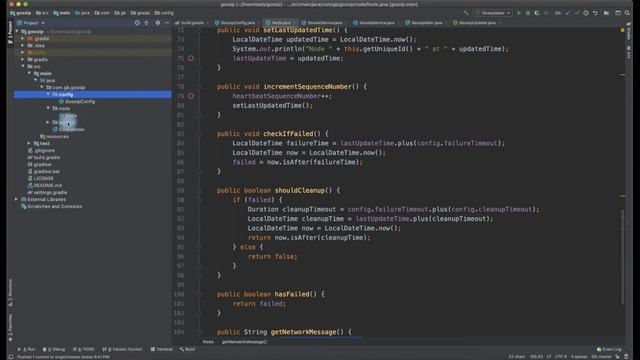The width and height of the screenshot is (640, 360).
Task: Select gradlew.bat file
Action: [44, 171]
